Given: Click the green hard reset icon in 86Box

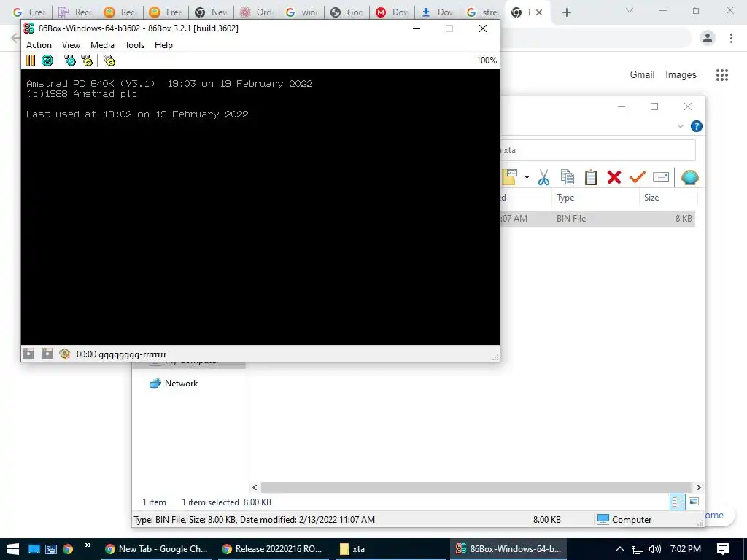Looking at the screenshot, I should pos(47,61).
